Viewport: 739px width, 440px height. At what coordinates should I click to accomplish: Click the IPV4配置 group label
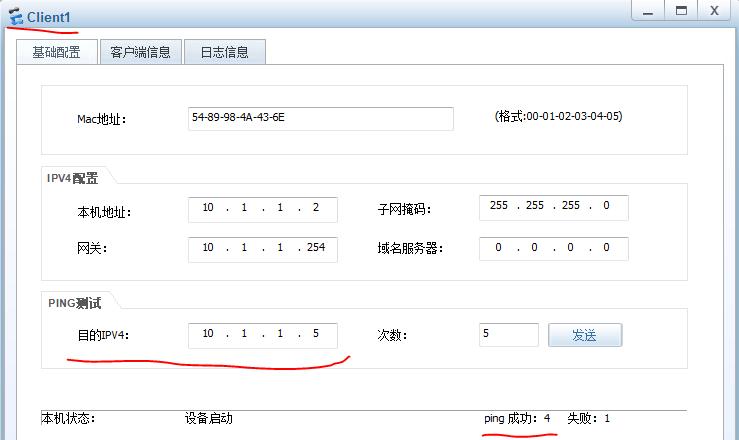(x=72, y=178)
